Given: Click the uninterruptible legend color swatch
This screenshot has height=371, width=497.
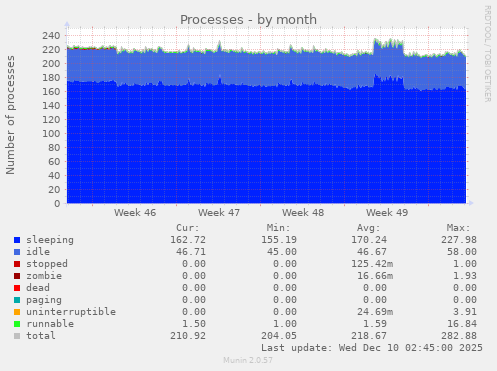Looking at the screenshot, I should (17, 312).
